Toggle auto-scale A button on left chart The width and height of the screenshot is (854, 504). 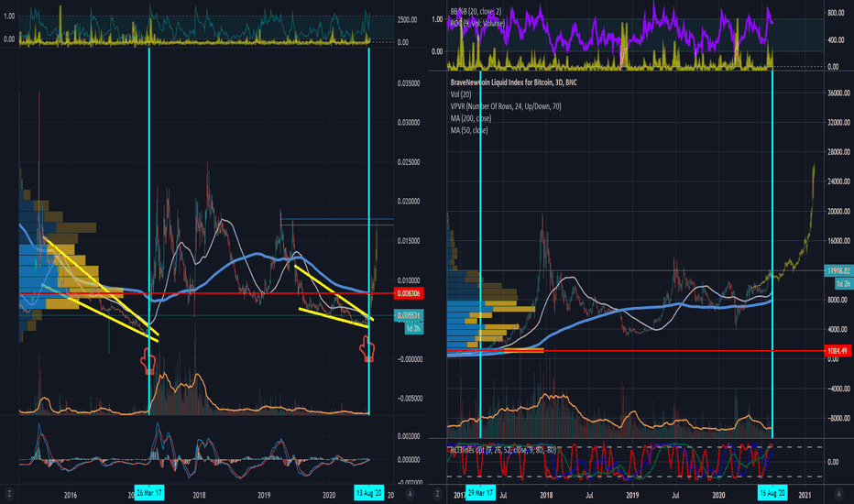pyautogui.click(x=411, y=494)
